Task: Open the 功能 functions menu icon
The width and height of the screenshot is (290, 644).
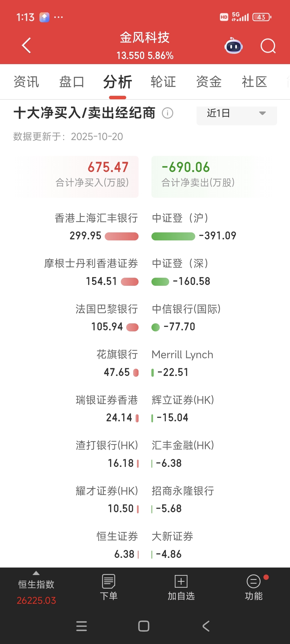Action: click(253, 581)
